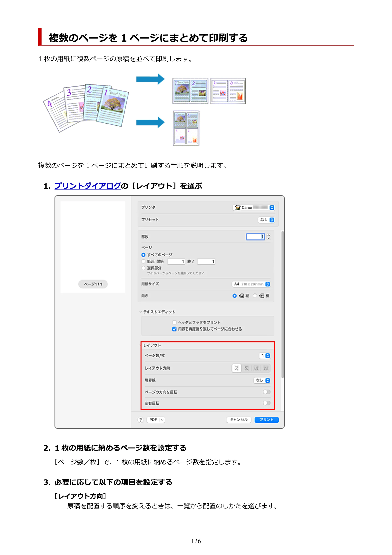Click the print dialog vertical scrollbar
392x555 pixels.
282,304
